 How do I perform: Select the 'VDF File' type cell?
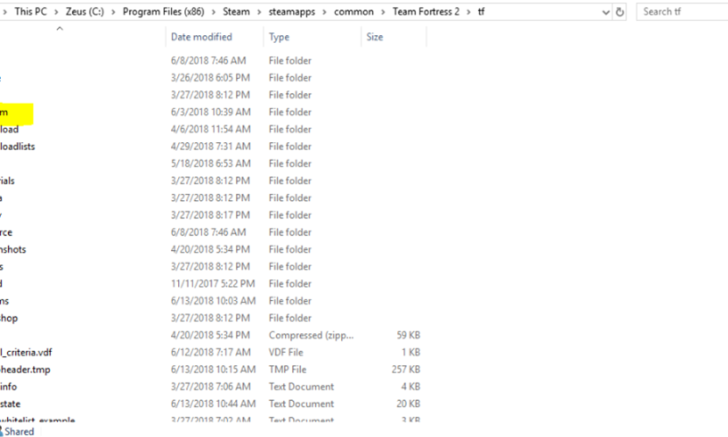[x=286, y=352]
